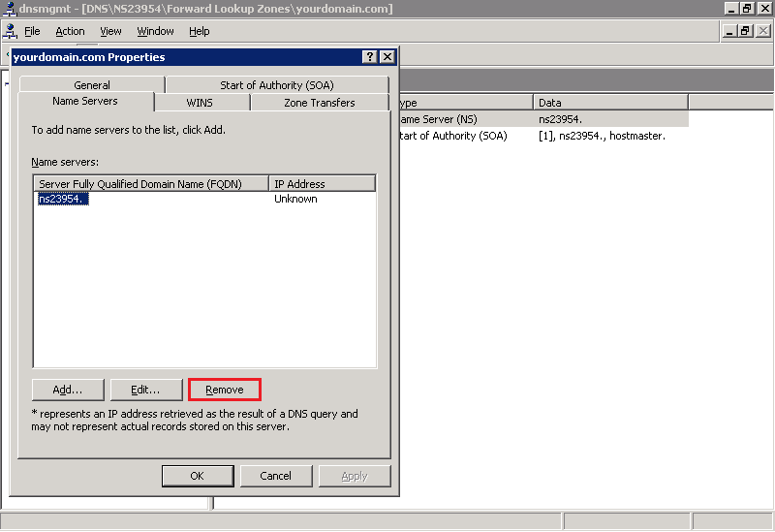Close the yourdomain.com Properties dialog

387,57
